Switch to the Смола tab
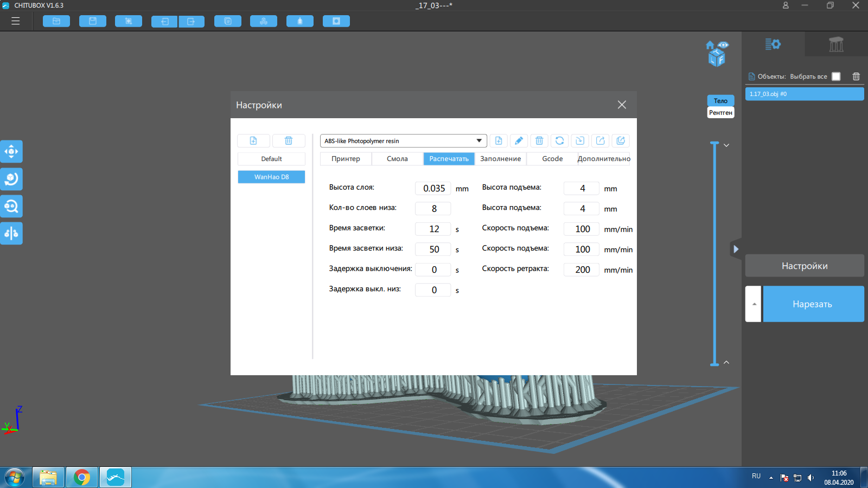The image size is (868, 488). [x=397, y=159]
